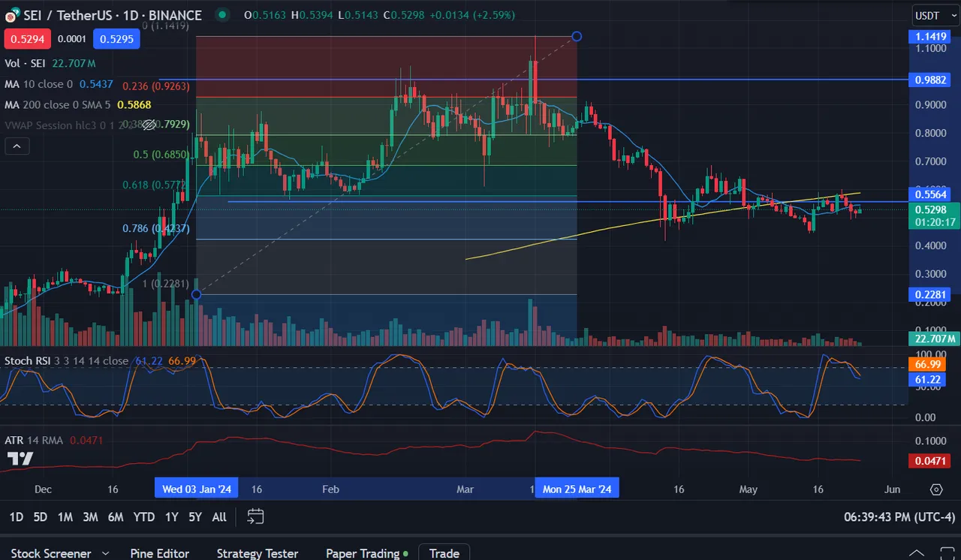This screenshot has height=560, width=961.
Task: Set range to 5D
Action: 41,516
